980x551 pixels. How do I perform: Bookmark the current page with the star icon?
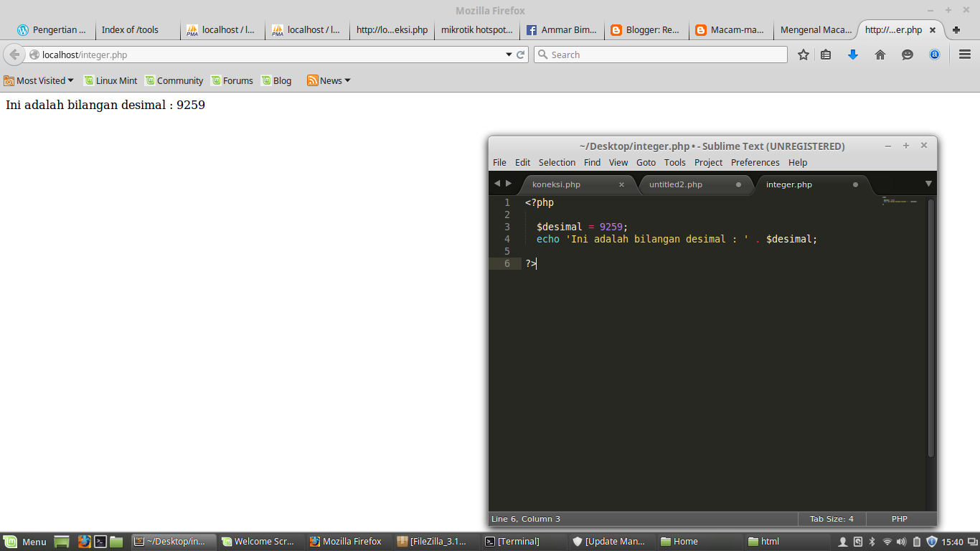click(803, 55)
